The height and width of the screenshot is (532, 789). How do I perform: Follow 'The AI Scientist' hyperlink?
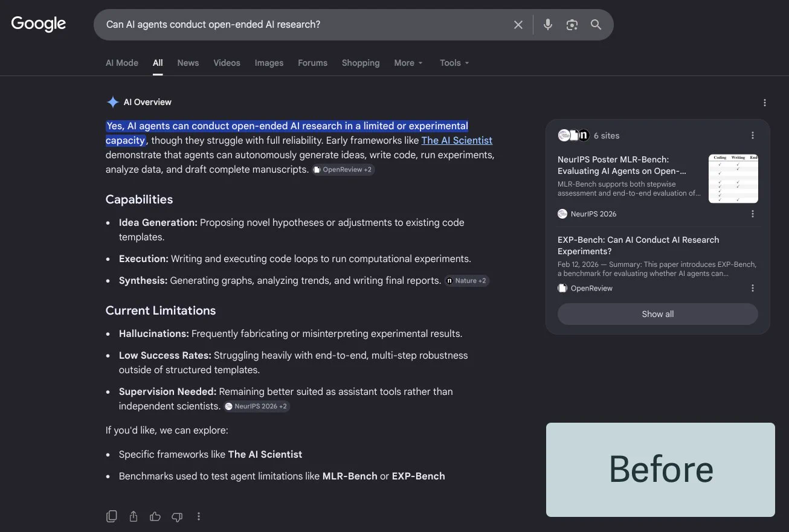[x=457, y=140]
